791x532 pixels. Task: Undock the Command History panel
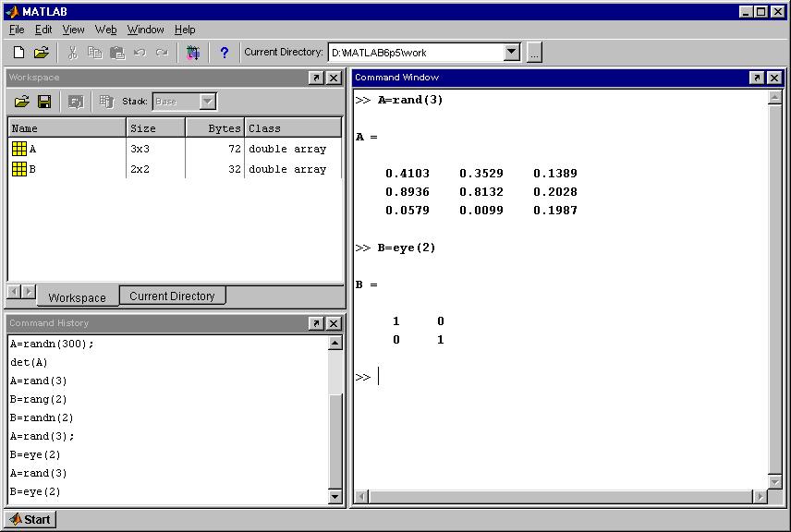(x=316, y=323)
